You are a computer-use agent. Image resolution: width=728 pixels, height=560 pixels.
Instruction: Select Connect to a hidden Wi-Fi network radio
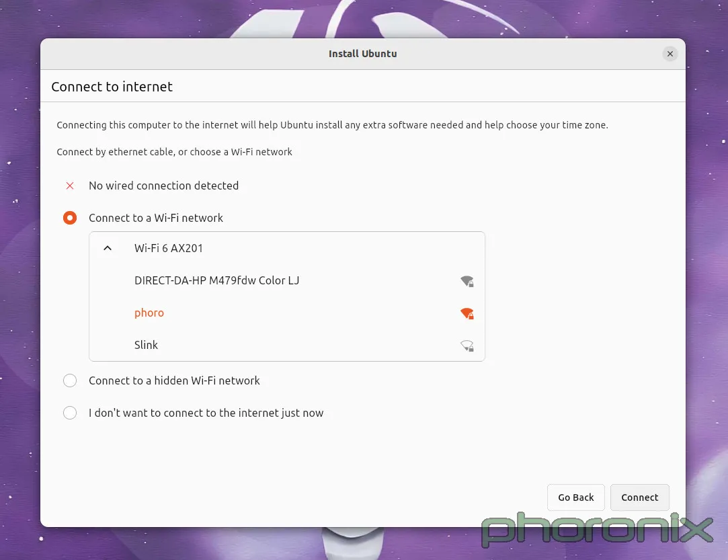(70, 381)
